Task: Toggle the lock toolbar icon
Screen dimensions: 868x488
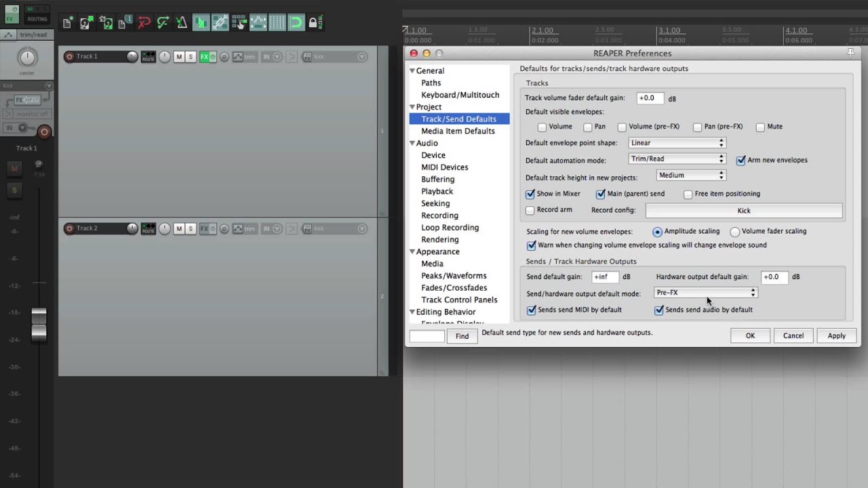Action: [314, 22]
